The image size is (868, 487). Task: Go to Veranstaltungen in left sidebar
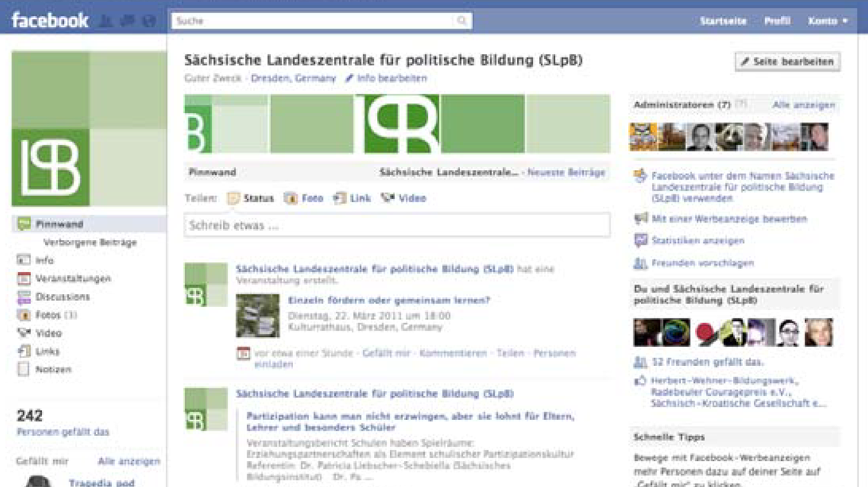[72, 279]
